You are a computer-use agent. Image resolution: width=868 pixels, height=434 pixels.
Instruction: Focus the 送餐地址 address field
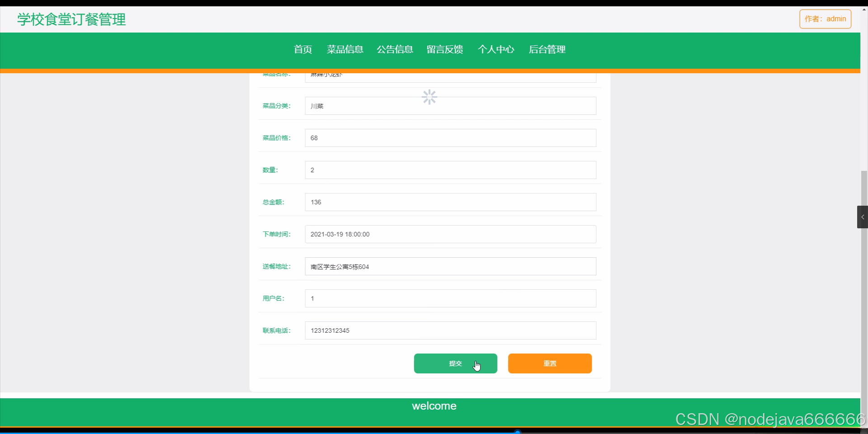point(450,266)
